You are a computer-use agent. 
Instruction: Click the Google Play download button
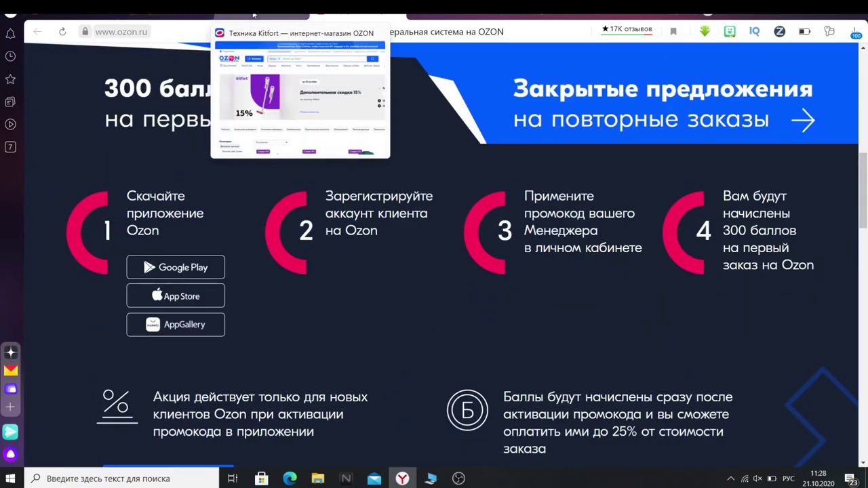click(x=176, y=267)
